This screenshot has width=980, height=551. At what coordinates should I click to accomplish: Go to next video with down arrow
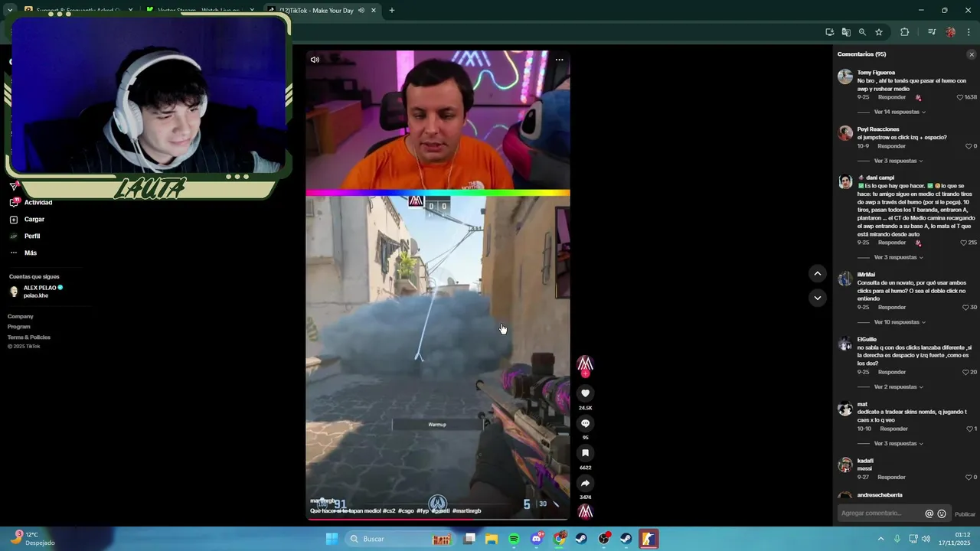click(x=818, y=298)
